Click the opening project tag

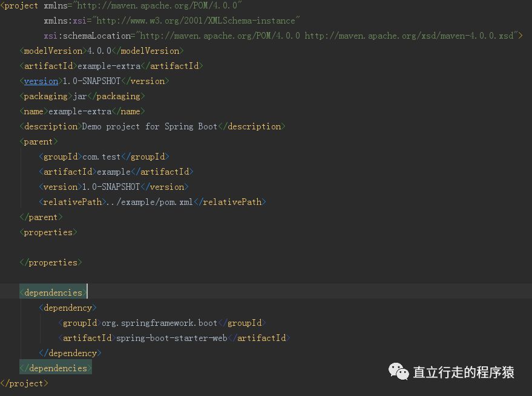19,6
